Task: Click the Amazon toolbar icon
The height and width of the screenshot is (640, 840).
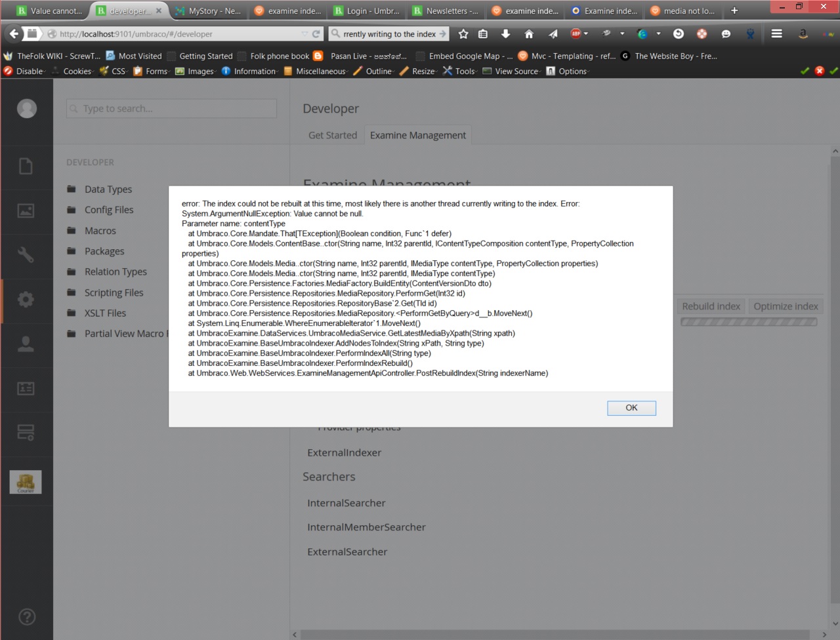Action: [803, 33]
